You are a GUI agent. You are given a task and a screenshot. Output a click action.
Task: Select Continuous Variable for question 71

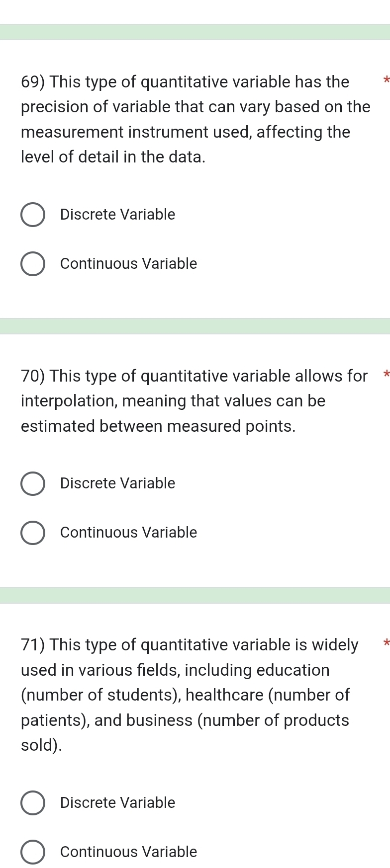click(33, 852)
